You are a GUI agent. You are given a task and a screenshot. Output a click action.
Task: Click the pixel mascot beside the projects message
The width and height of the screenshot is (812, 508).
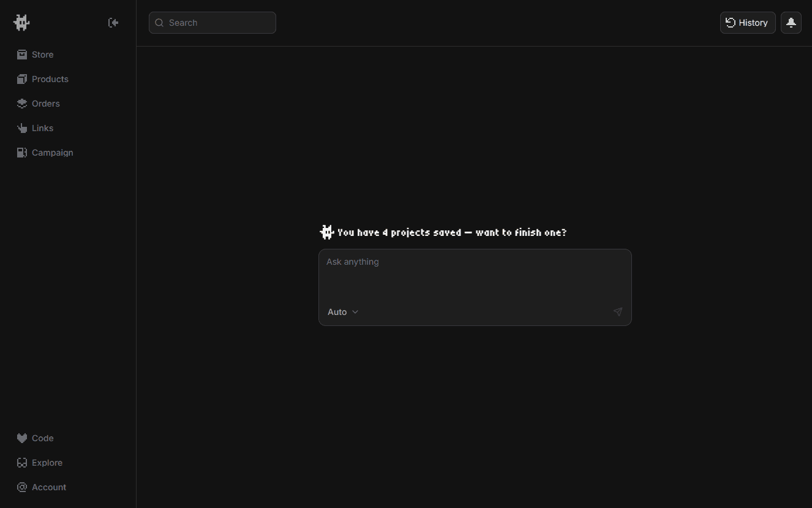click(x=327, y=232)
